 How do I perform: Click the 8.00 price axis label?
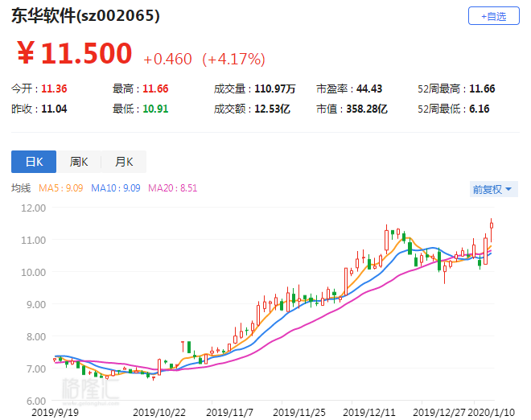coord(36,336)
